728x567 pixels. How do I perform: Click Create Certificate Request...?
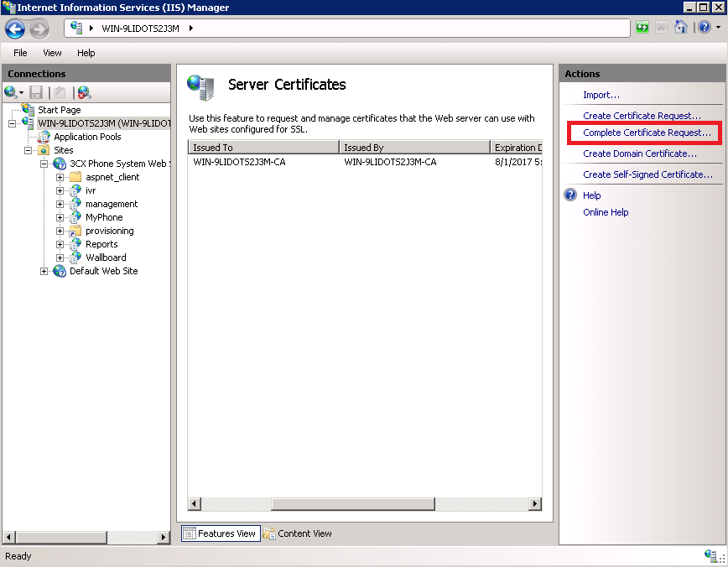coord(642,116)
